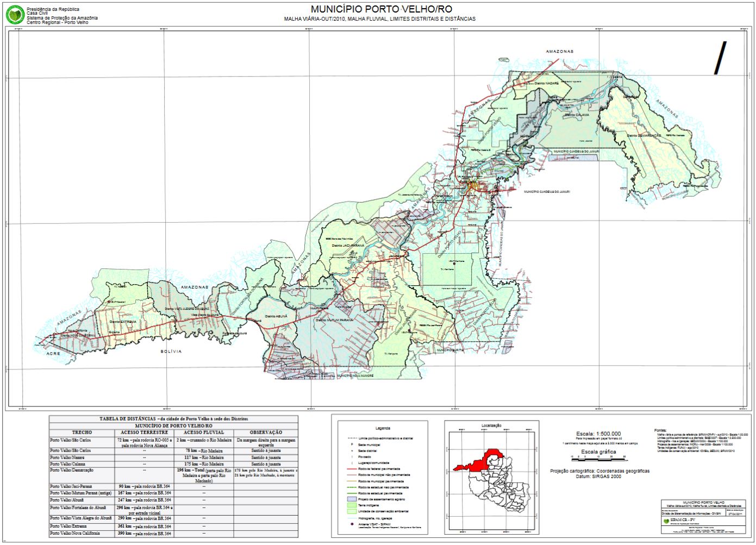Click the 'ACESSO FLUVIAL' column header
Image resolution: width=756 pixels, height=545 pixels.
click(x=204, y=433)
